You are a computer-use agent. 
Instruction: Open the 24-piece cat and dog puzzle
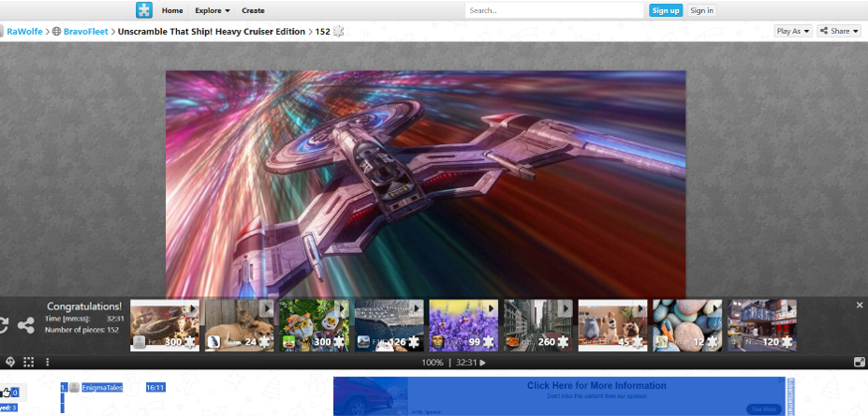239,325
